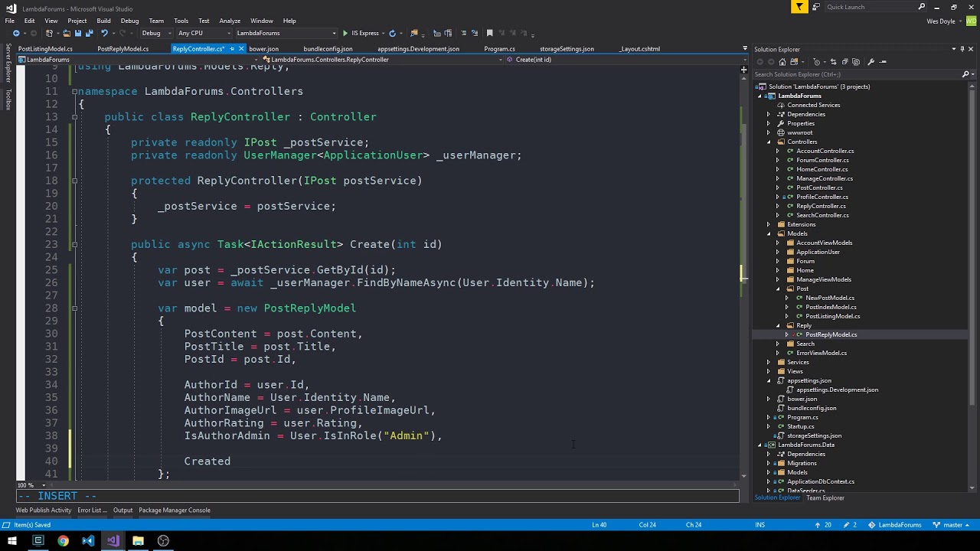Switch to the Program.cs tab

[x=499, y=49]
